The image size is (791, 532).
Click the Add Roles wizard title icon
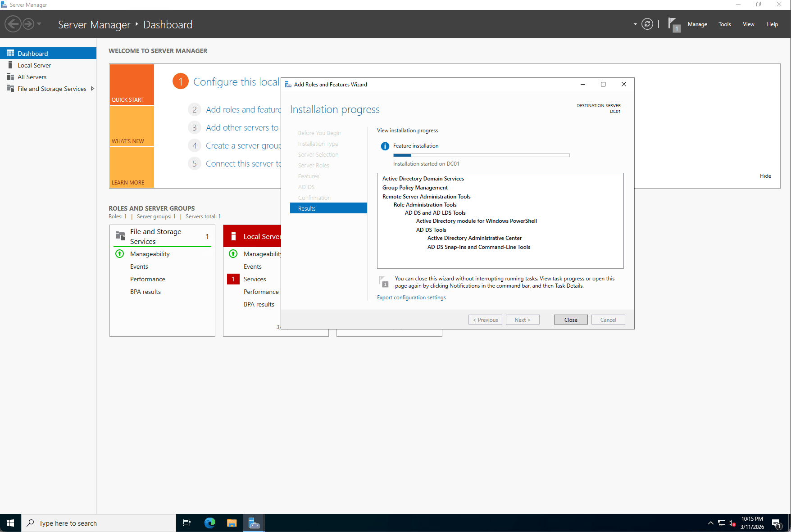pos(288,84)
